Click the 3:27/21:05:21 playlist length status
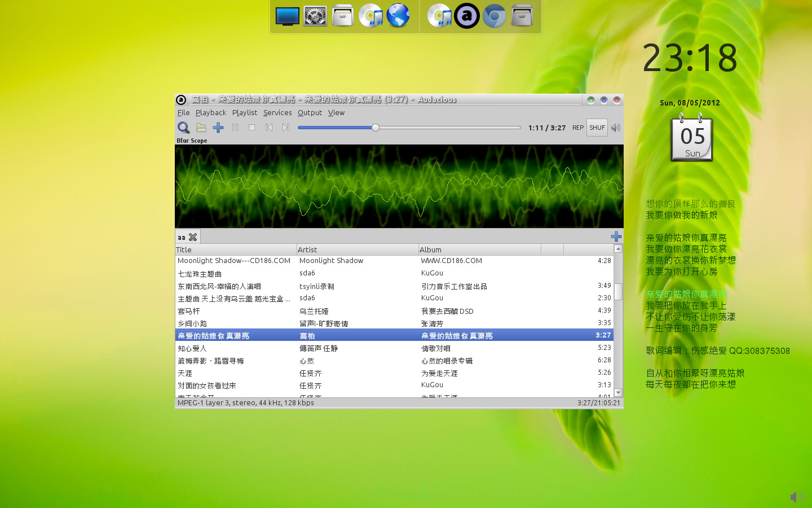The height and width of the screenshot is (508, 812). point(599,403)
